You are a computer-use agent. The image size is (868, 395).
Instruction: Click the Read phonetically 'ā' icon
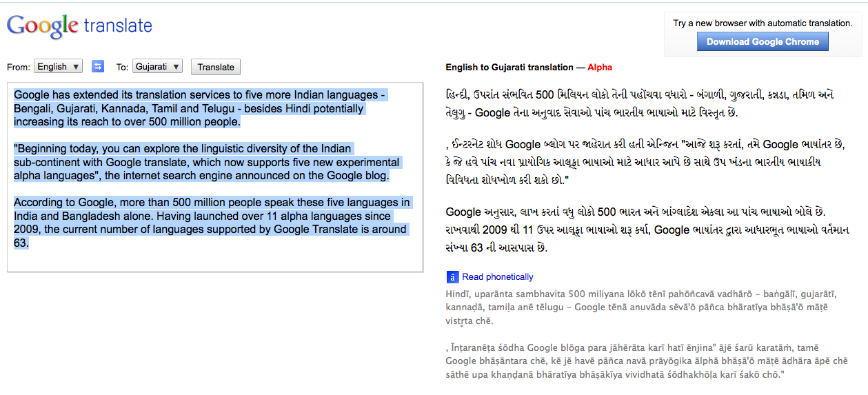[452, 277]
